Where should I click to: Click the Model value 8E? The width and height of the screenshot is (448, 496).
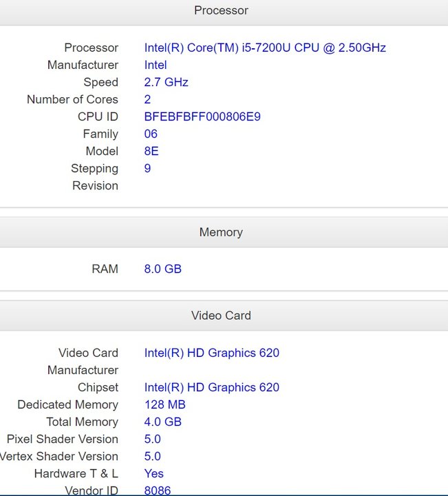(x=151, y=151)
